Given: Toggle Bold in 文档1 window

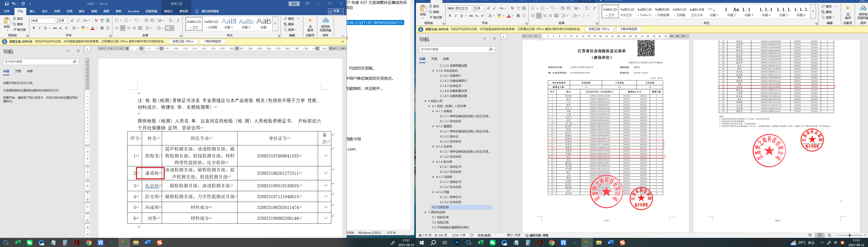Looking at the screenshot, I should (34, 28).
